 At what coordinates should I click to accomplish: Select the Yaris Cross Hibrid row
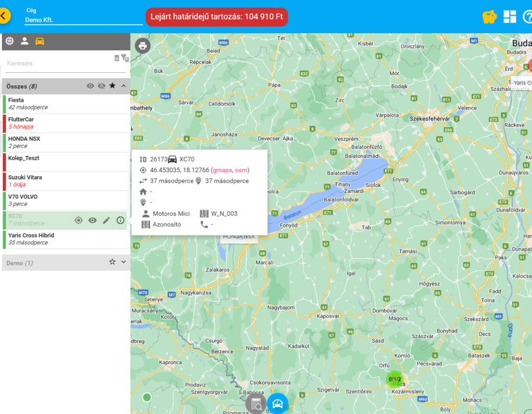[66, 240]
